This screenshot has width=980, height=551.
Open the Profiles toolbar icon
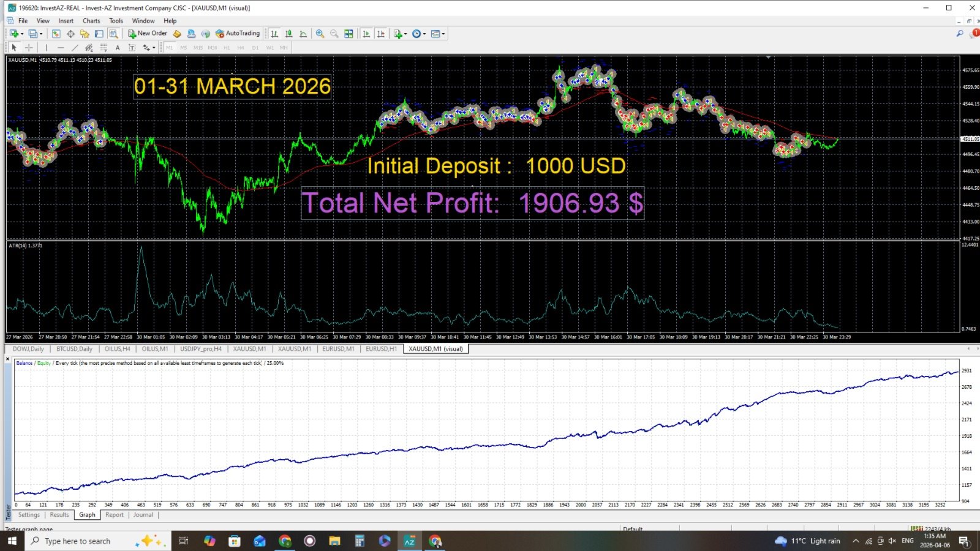click(x=33, y=34)
